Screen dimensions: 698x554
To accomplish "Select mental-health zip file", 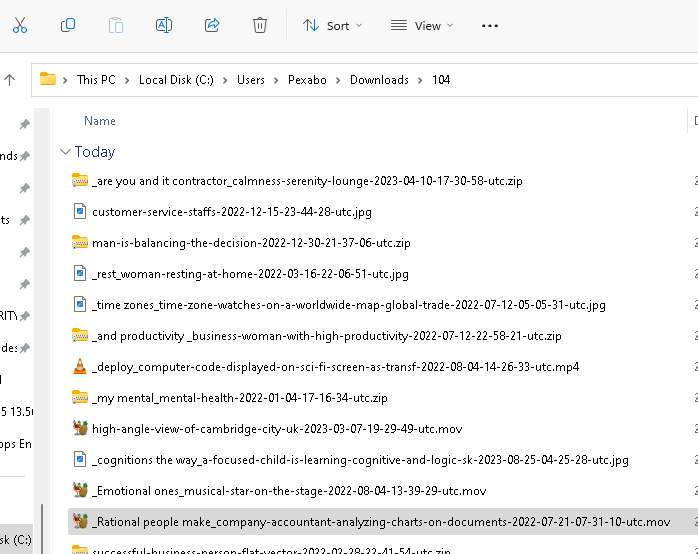I will coord(239,398).
